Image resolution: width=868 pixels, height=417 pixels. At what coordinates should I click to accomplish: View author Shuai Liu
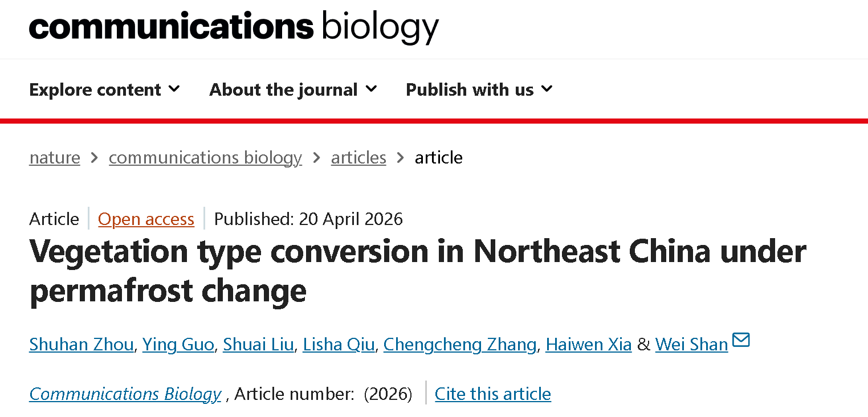[258, 344]
